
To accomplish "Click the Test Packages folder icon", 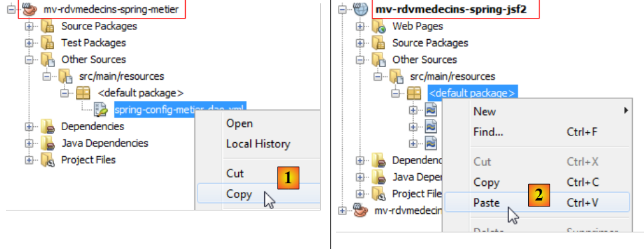I will click(47, 42).
